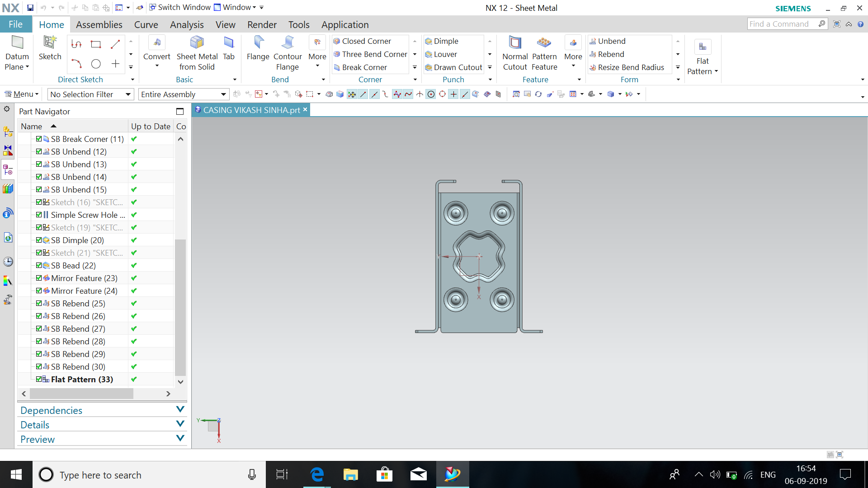Select the Tab tool
The width and height of the screenshot is (868, 488).
coord(229,50)
